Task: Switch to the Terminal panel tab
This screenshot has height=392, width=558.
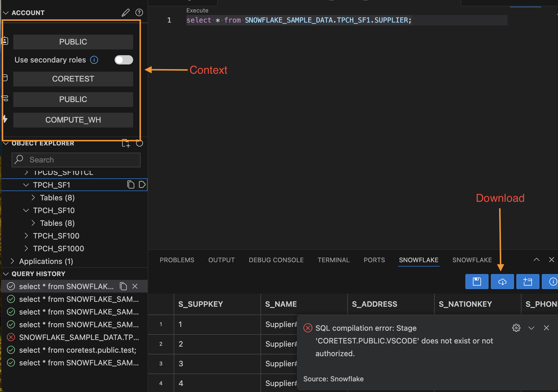Action: [333, 260]
